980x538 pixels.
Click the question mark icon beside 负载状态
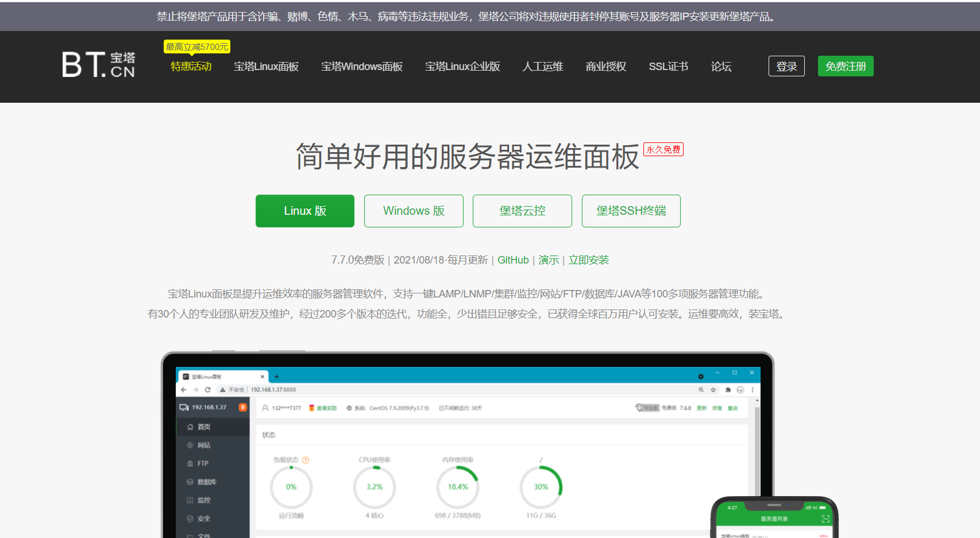coord(306,460)
